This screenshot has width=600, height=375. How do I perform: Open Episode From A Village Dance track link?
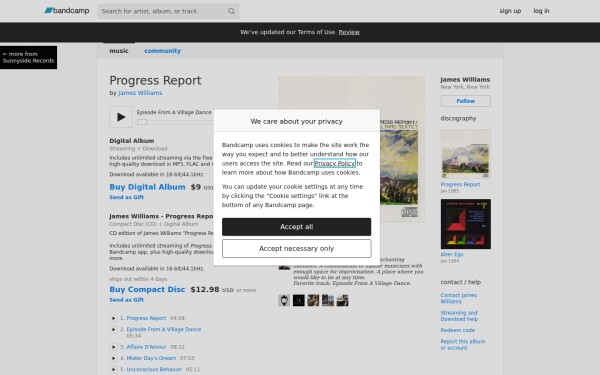[164, 329]
